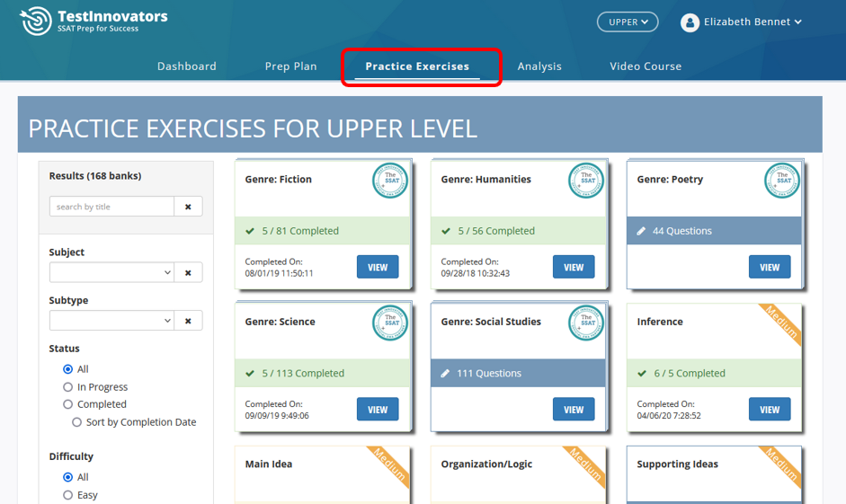Image resolution: width=846 pixels, height=504 pixels.
Task: Select Sort by Completion Date option
Action: (x=76, y=422)
